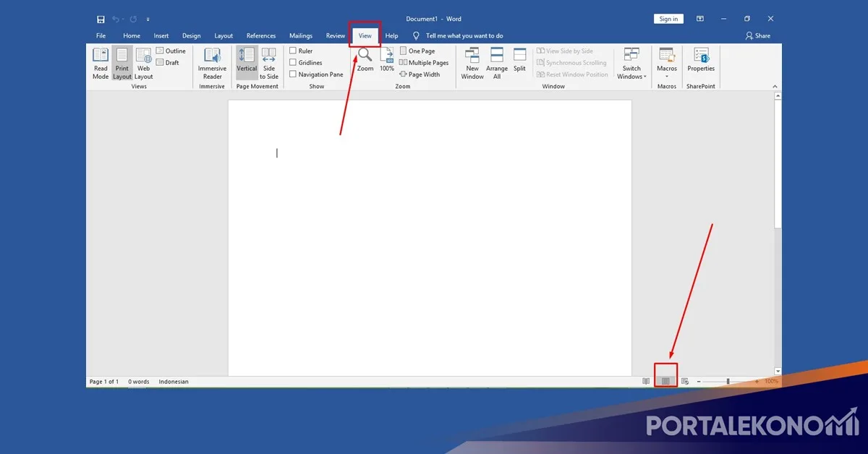The width and height of the screenshot is (868, 454).
Task: Launch the Immersive Reader
Action: point(212,63)
